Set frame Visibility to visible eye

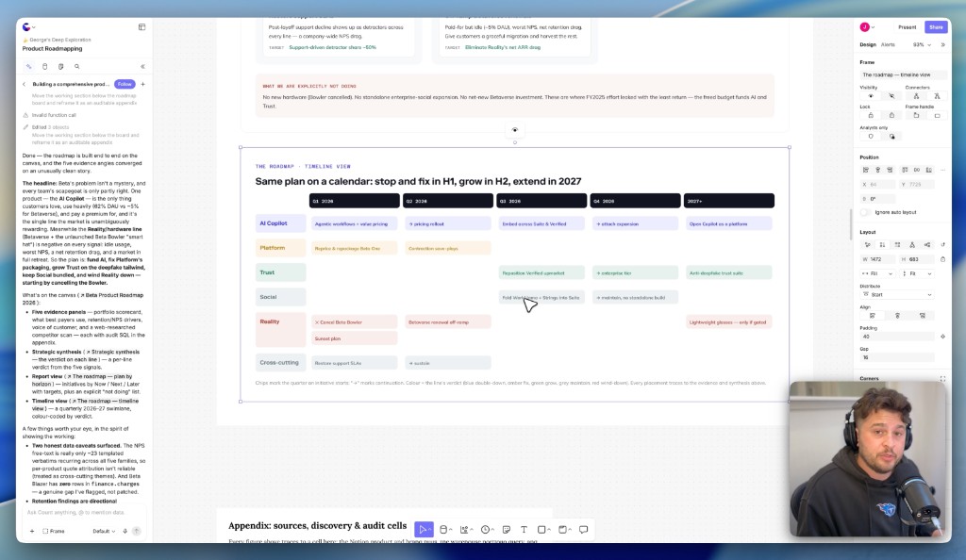pyautogui.click(x=871, y=96)
